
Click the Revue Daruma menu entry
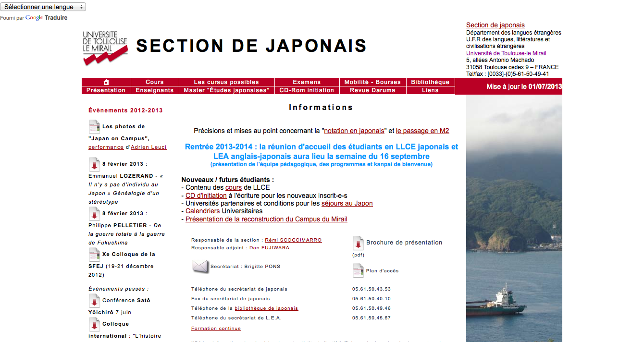[x=373, y=90]
